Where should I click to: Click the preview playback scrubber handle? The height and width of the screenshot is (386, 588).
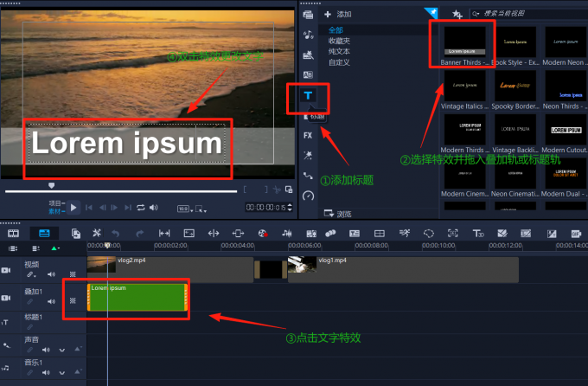[51, 184]
